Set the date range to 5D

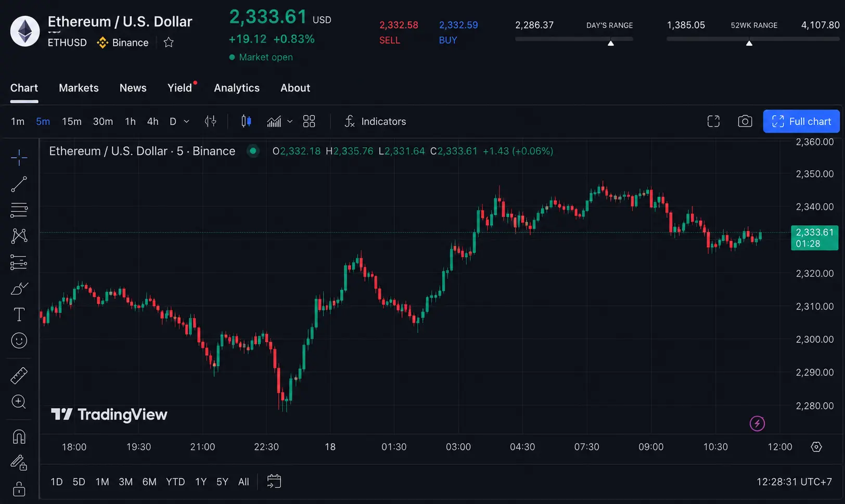(79, 482)
